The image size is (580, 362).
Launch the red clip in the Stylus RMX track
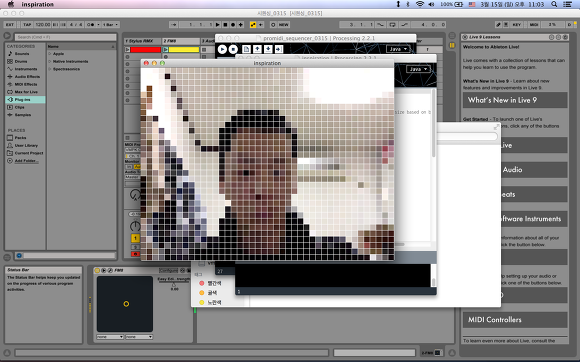pyautogui.click(x=127, y=50)
